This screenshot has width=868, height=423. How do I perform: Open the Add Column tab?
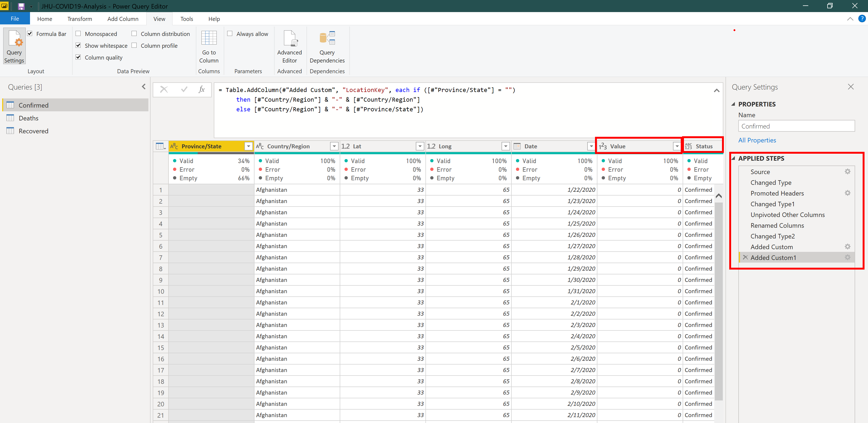point(123,19)
